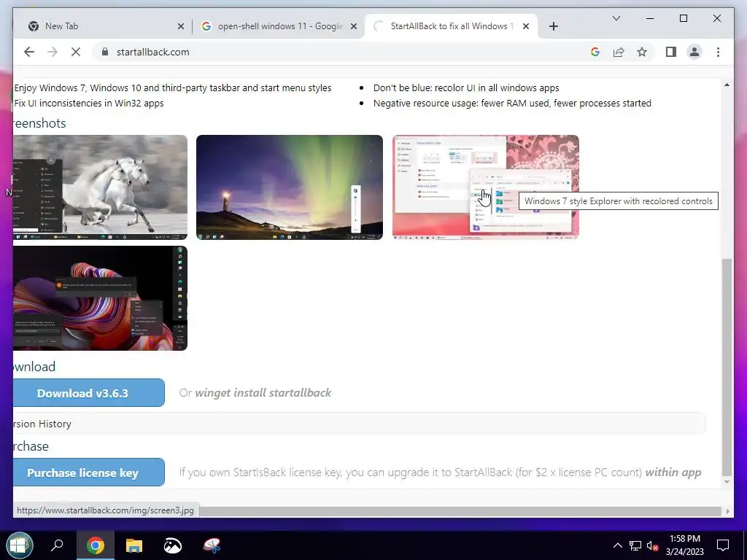Click 'Negative resource usage' bullet text
This screenshot has width=747, height=560.
point(512,103)
